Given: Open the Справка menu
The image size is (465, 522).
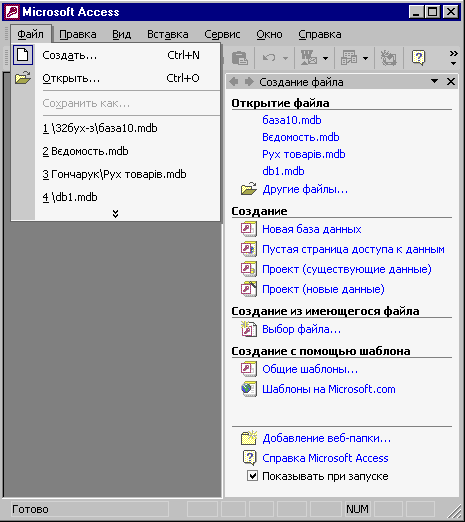Looking at the screenshot, I should [320, 34].
